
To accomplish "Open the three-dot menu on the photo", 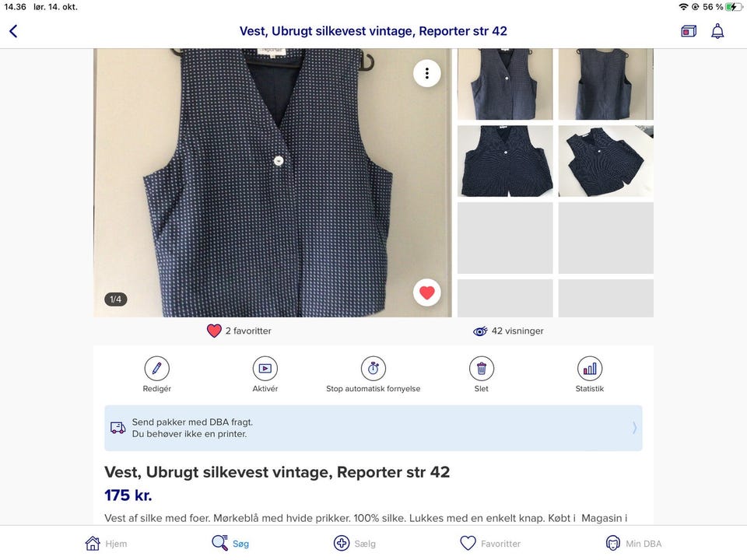I will pos(427,73).
